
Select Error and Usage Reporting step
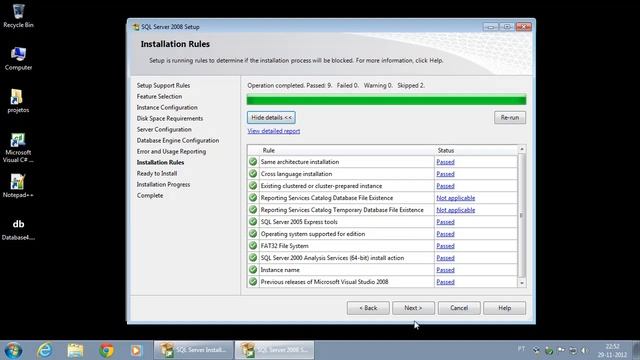pyautogui.click(x=171, y=151)
